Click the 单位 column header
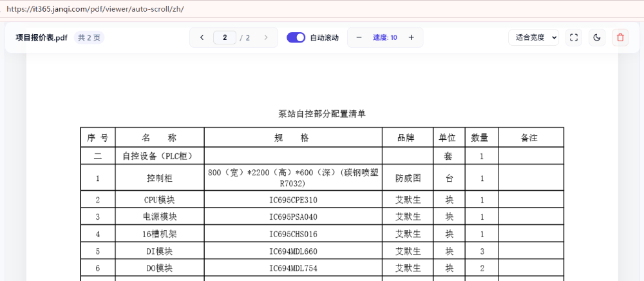Viewport: 644px width, 281px height. click(450, 138)
